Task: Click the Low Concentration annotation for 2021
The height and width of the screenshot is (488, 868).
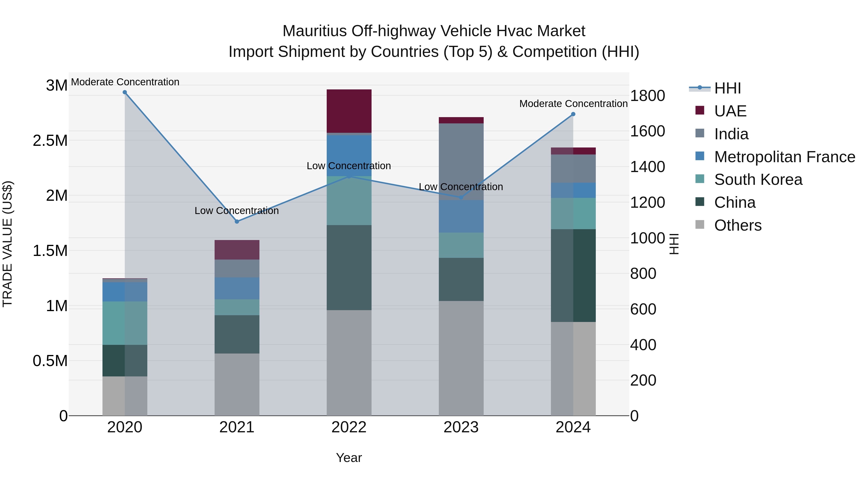Action: [237, 211]
